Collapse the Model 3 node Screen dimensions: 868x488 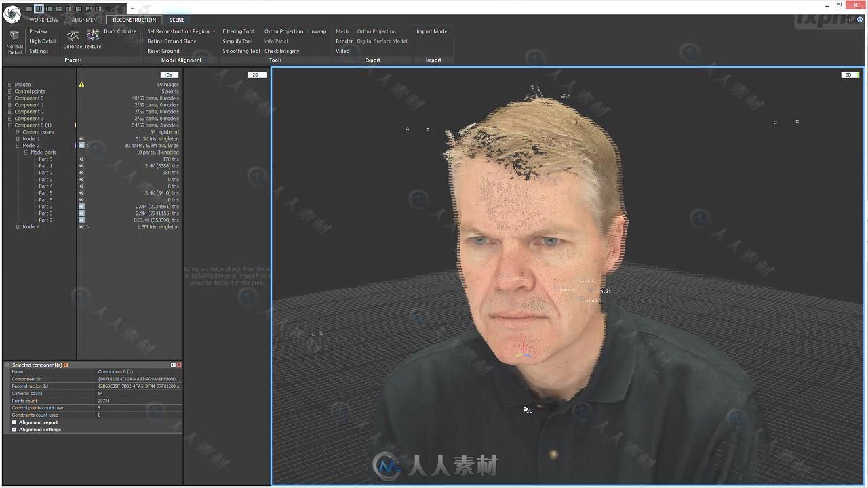tap(18, 146)
